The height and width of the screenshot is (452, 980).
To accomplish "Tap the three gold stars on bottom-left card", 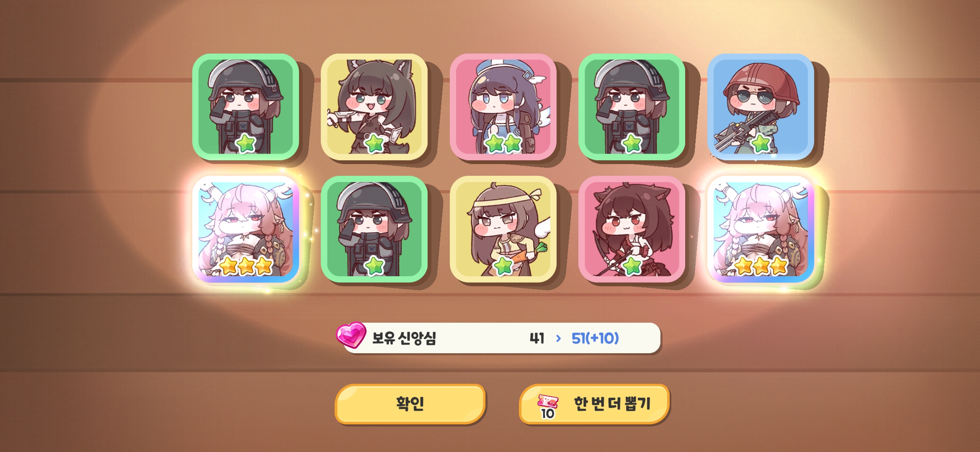I will [x=246, y=266].
